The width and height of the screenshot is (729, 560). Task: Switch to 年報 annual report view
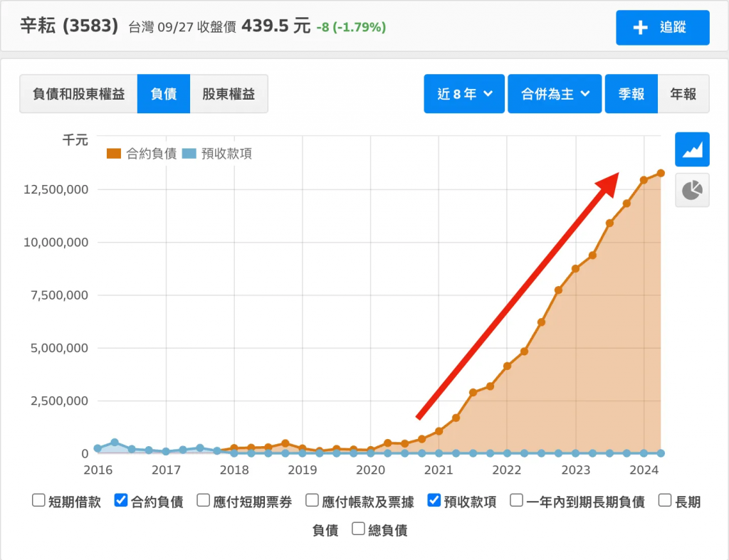683,94
